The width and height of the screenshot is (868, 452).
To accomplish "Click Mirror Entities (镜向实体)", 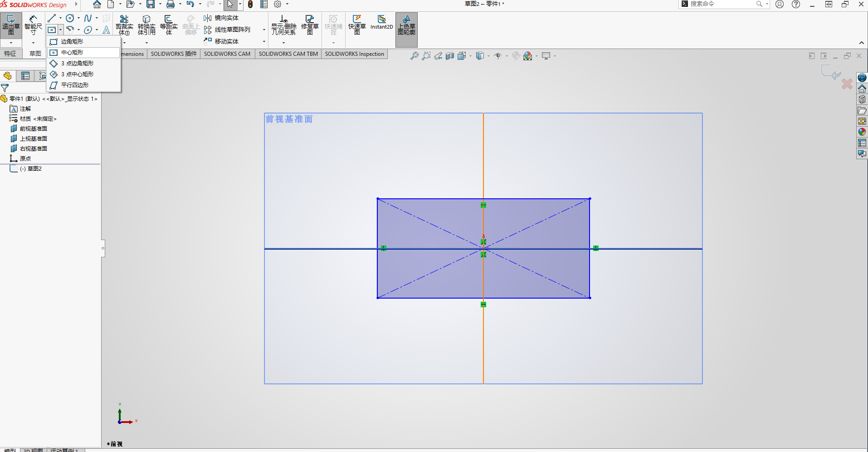I will [x=221, y=18].
